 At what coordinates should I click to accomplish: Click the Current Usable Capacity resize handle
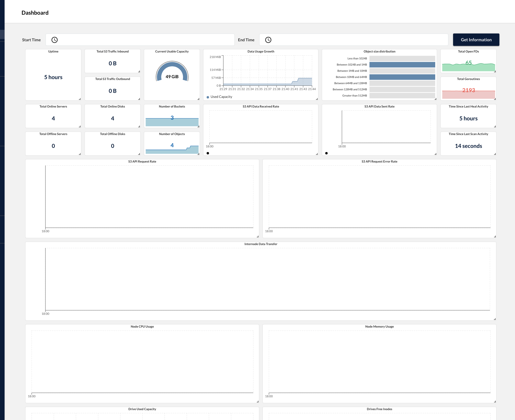point(198,99)
